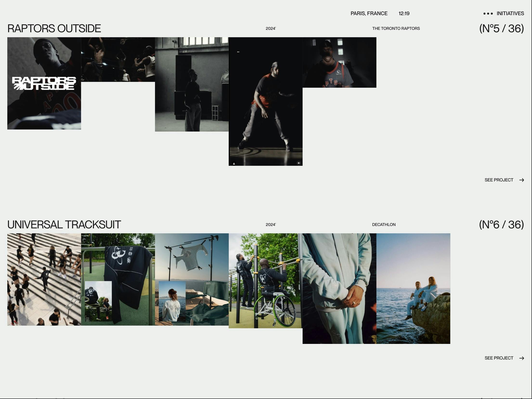Click arrow icon next to Raptors Outside See Project

pos(522,180)
